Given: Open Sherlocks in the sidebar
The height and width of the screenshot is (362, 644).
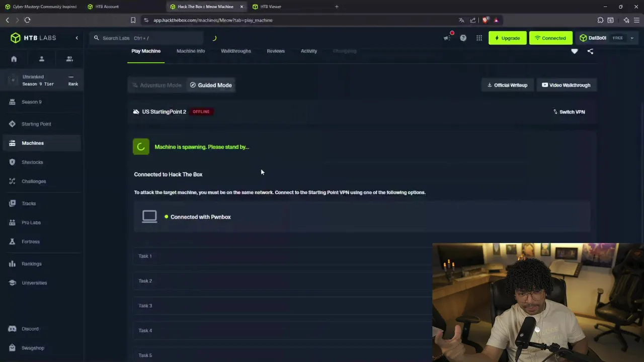Looking at the screenshot, I should tap(42, 162).
